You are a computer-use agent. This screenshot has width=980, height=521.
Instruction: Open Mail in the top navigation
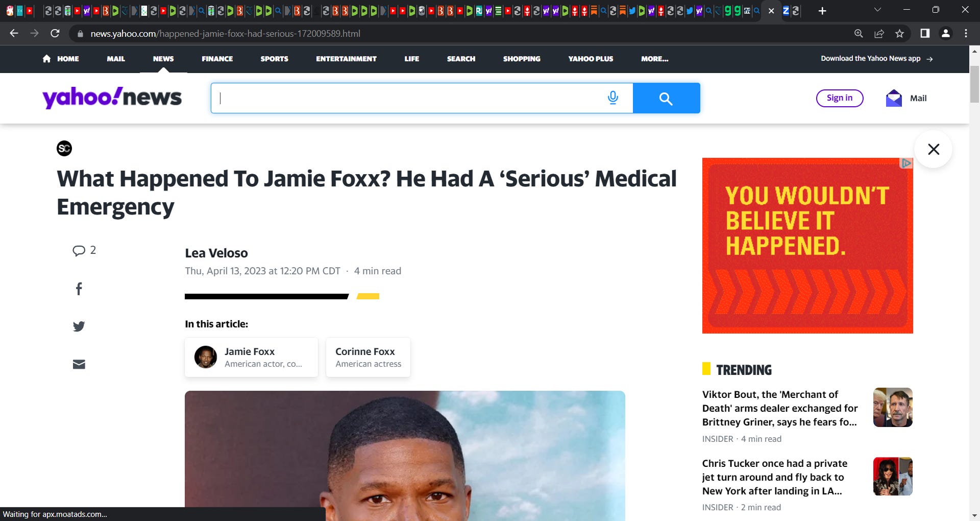(116, 59)
